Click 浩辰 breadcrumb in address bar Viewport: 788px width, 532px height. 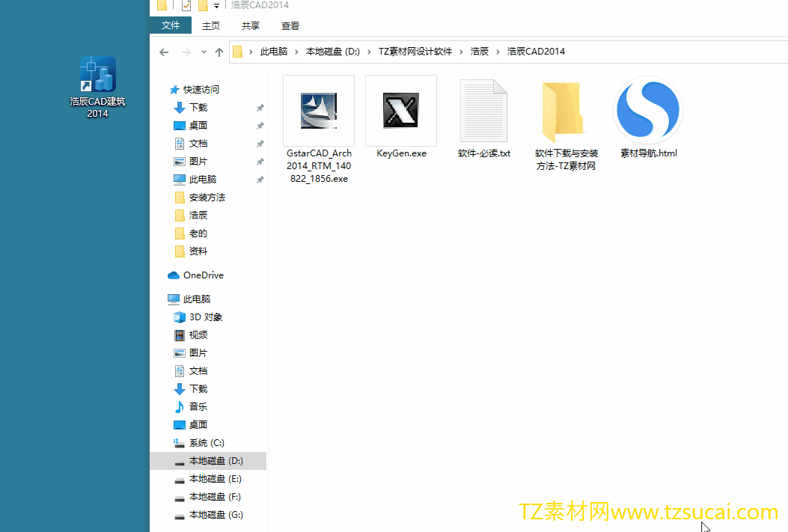pos(480,51)
